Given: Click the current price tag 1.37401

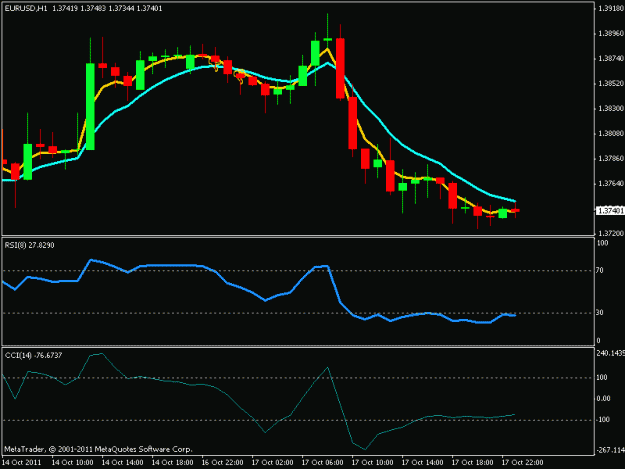Looking at the screenshot, I should [x=610, y=210].
